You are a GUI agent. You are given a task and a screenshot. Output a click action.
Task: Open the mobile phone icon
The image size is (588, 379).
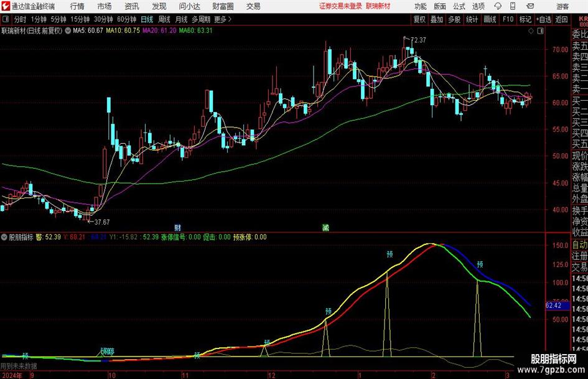513,6
